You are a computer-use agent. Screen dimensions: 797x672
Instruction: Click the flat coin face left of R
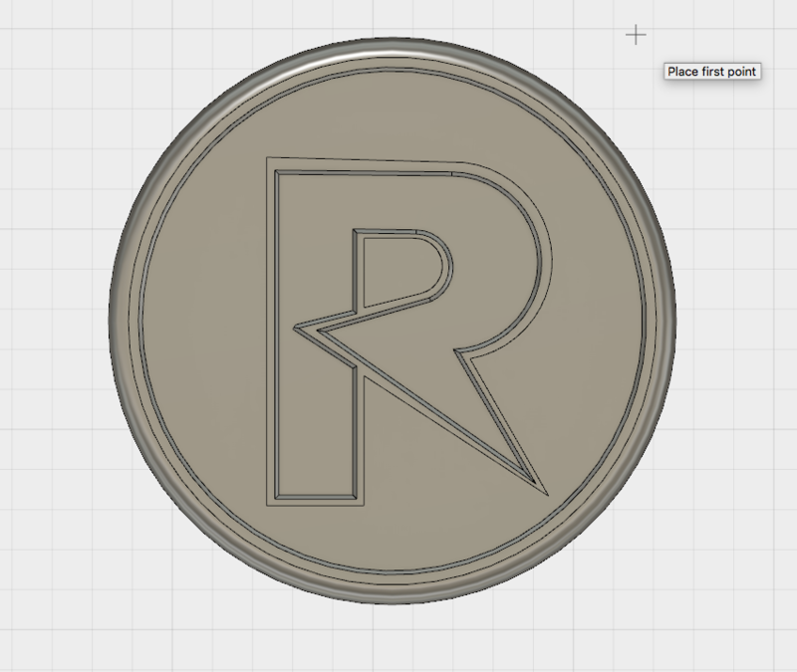point(204,329)
